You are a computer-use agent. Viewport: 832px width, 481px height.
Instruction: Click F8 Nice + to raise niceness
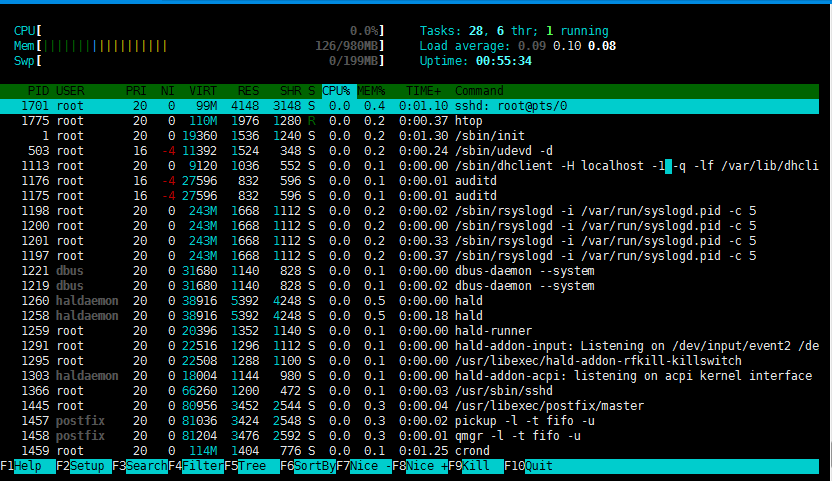click(x=420, y=466)
